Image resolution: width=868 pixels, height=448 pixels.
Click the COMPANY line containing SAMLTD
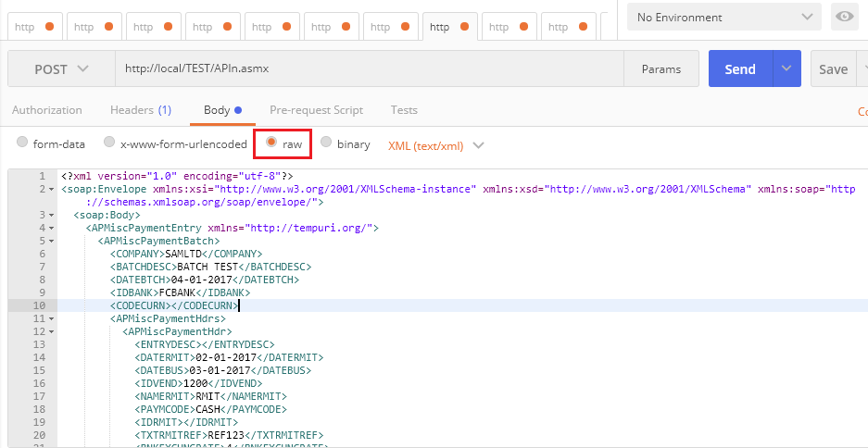[186, 254]
